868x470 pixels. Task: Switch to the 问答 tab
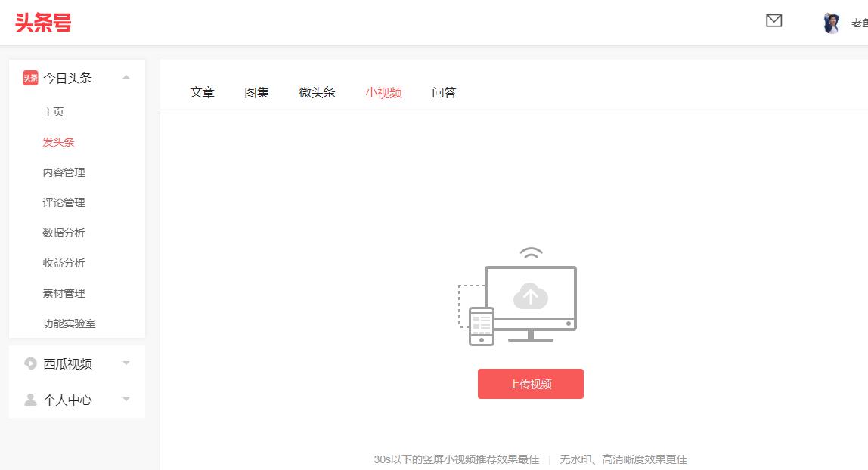coord(444,91)
